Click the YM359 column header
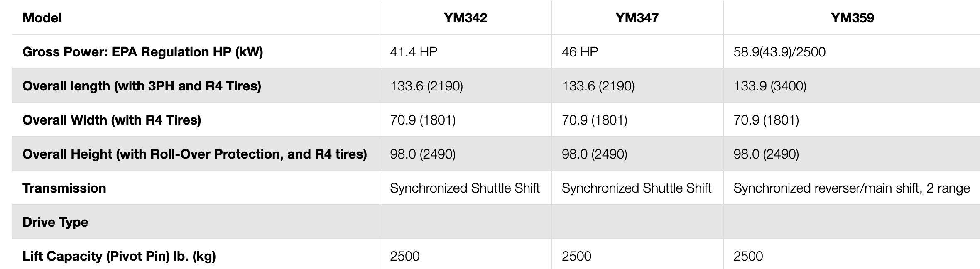The height and width of the screenshot is (269, 980). (852, 18)
